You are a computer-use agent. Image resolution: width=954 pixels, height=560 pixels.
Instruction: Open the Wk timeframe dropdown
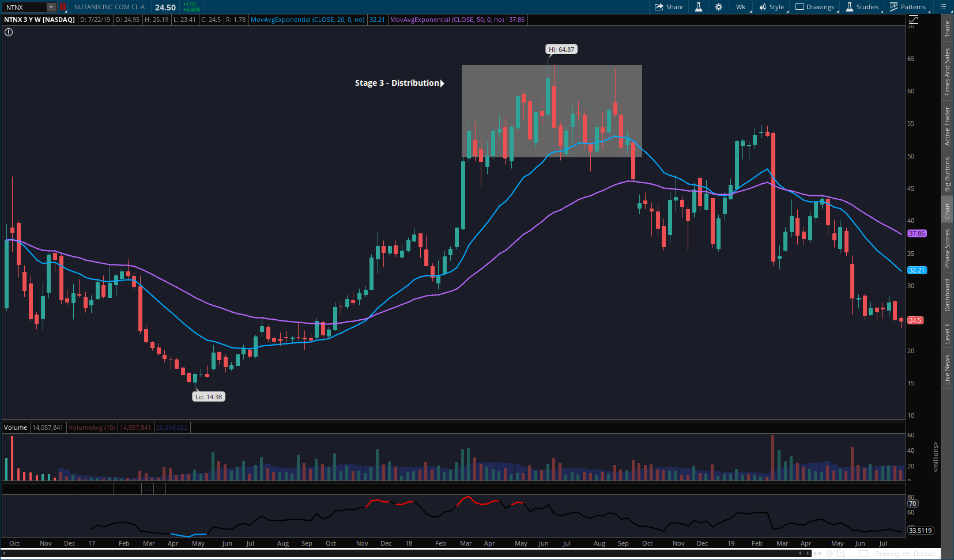click(x=741, y=7)
